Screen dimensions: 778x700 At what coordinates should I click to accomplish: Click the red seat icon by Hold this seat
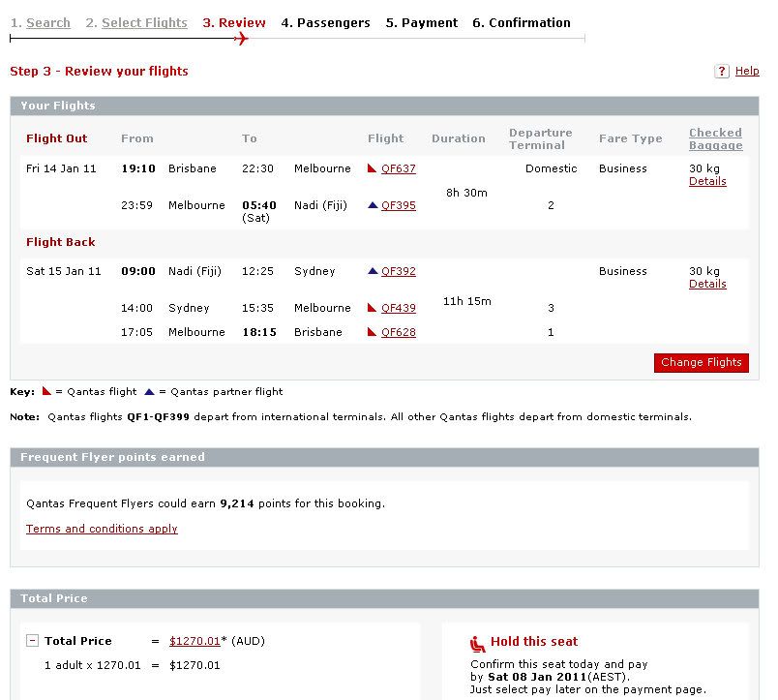click(477, 644)
